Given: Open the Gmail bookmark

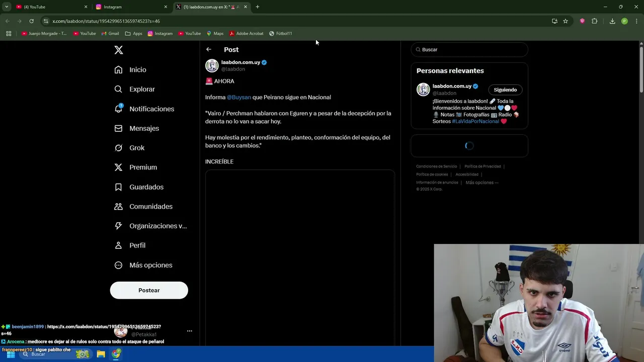Looking at the screenshot, I should pos(110,34).
